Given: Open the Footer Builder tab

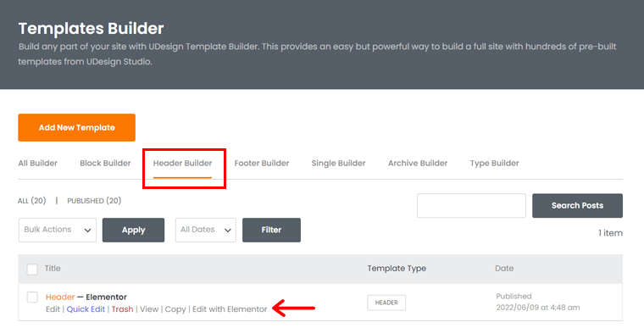Looking at the screenshot, I should tap(262, 164).
